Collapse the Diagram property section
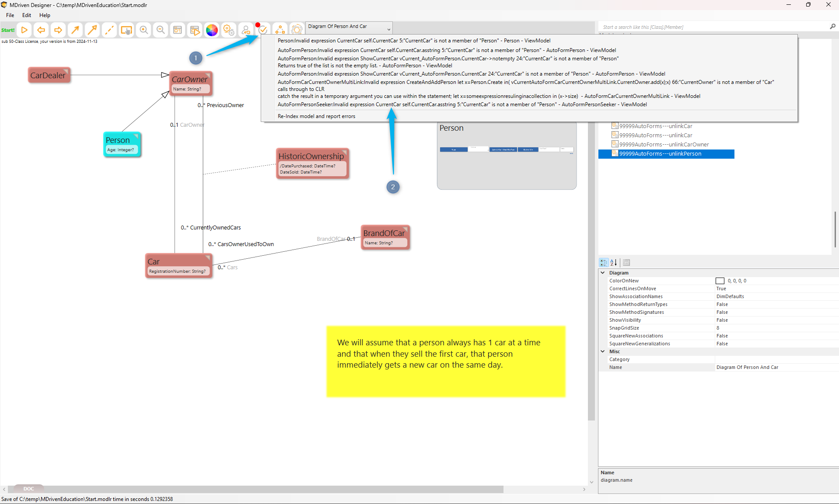 (603, 273)
